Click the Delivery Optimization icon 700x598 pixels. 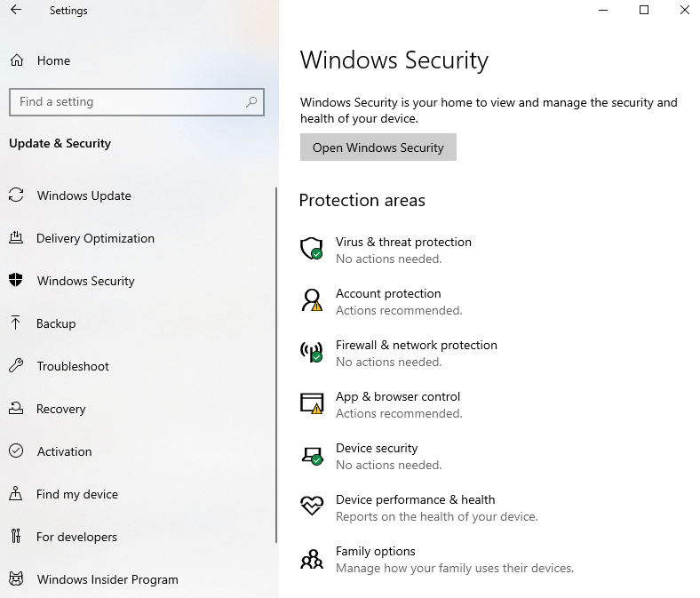coord(16,237)
